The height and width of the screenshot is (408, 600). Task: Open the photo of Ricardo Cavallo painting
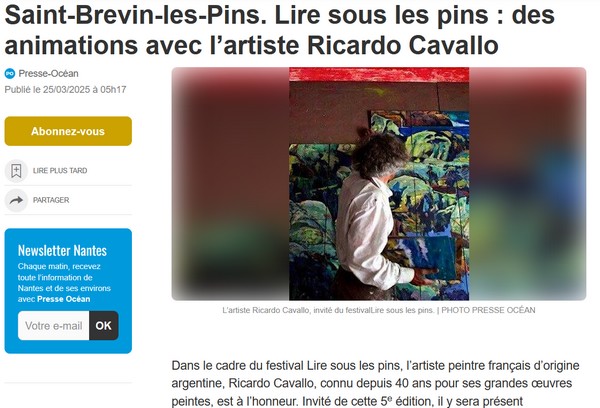[379, 184]
